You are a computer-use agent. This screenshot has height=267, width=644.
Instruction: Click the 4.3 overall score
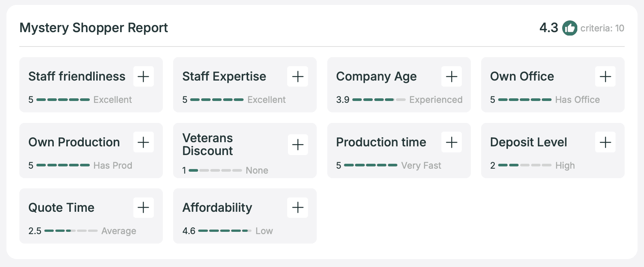click(549, 28)
